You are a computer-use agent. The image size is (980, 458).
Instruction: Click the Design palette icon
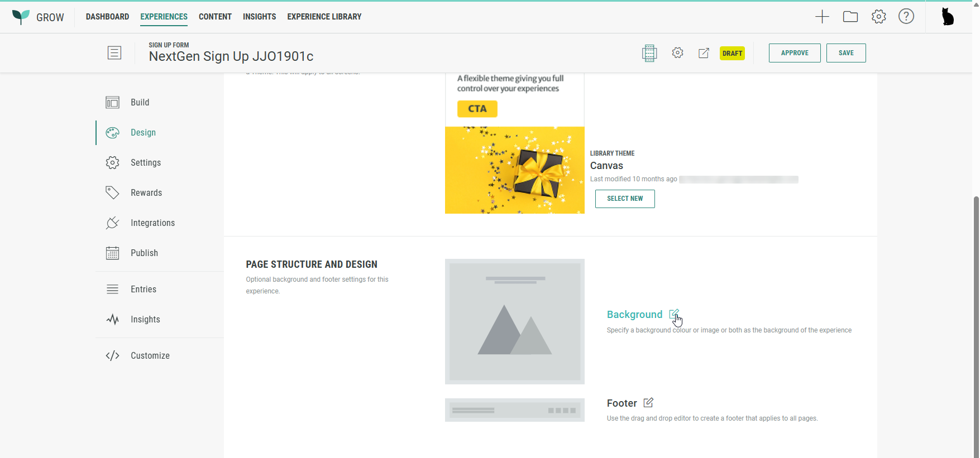click(x=112, y=133)
